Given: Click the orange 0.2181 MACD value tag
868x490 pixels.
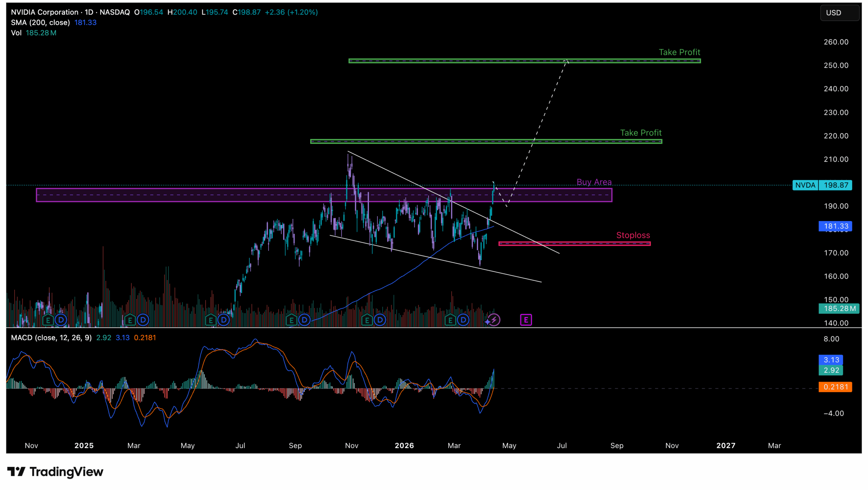Looking at the screenshot, I should pyautogui.click(x=835, y=387).
